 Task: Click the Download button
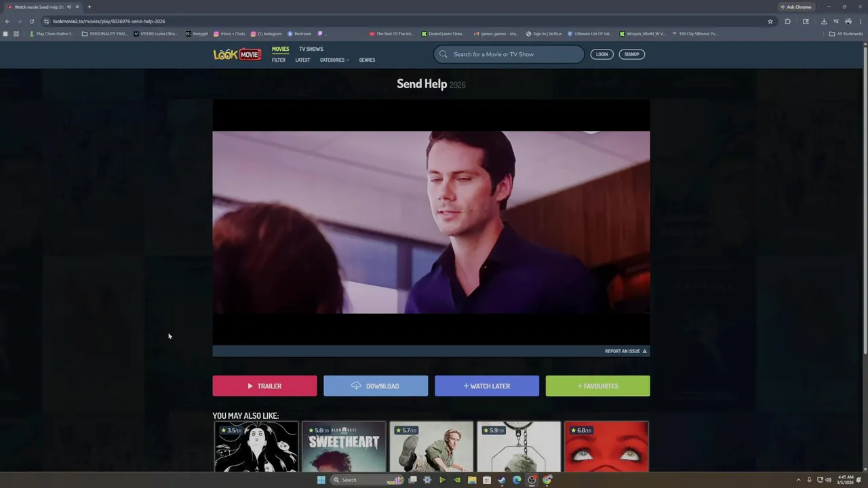(x=376, y=386)
